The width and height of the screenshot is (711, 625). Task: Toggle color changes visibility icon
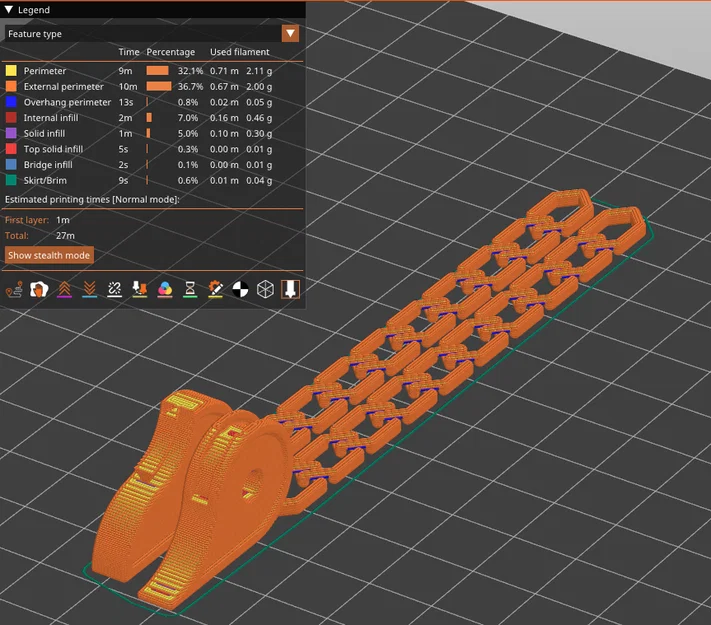pos(165,289)
